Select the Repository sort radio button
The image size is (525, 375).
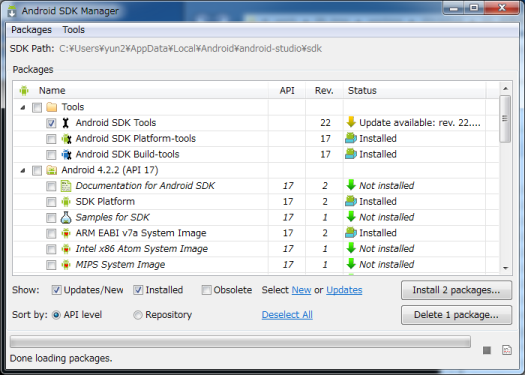click(x=138, y=315)
